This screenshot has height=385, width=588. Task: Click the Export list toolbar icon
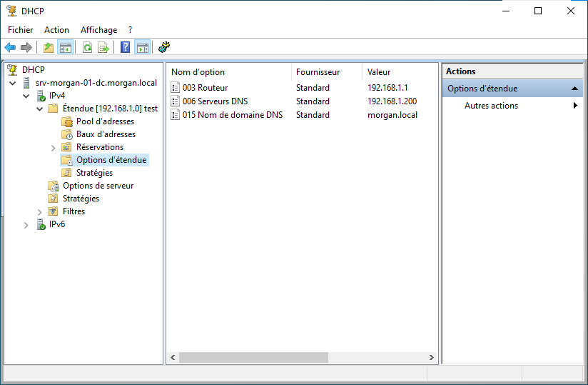pos(103,48)
